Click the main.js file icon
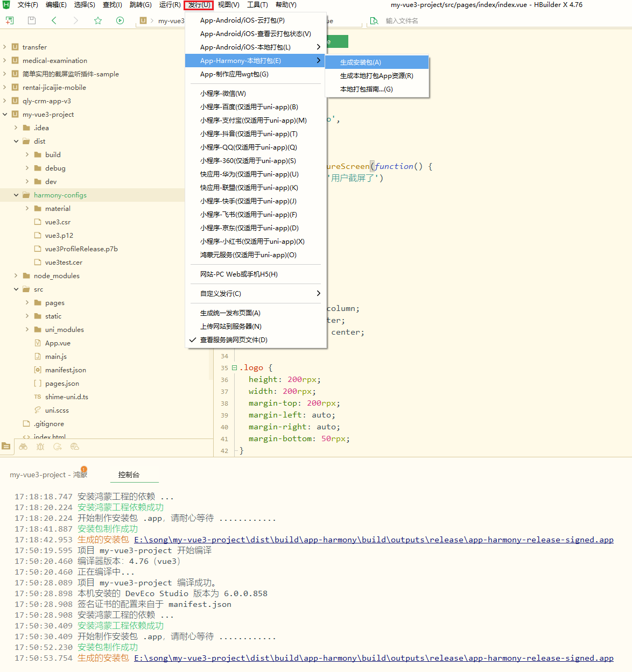Screen dimensions: 632x672 pyautogui.click(x=38, y=356)
